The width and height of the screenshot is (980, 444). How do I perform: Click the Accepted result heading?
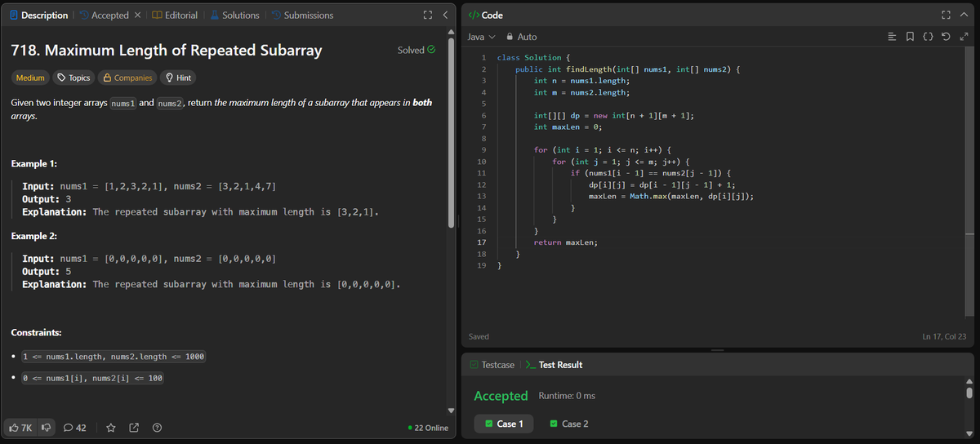point(501,396)
